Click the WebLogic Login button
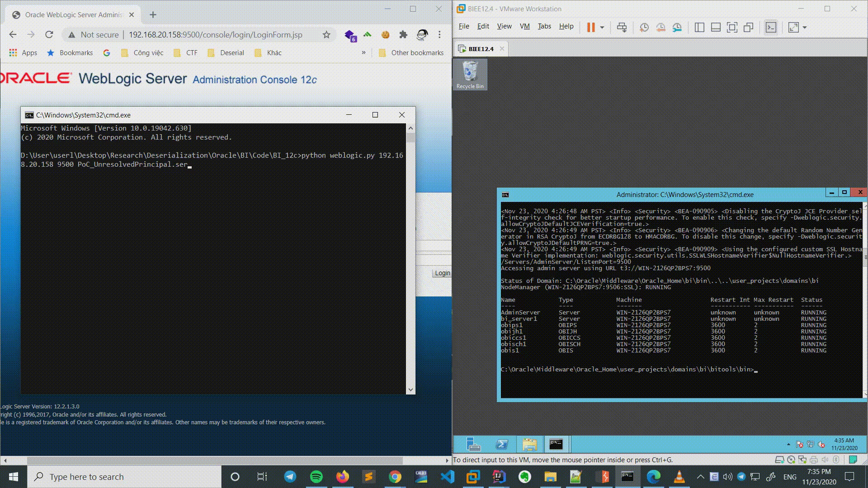The width and height of the screenshot is (868, 488). (442, 273)
